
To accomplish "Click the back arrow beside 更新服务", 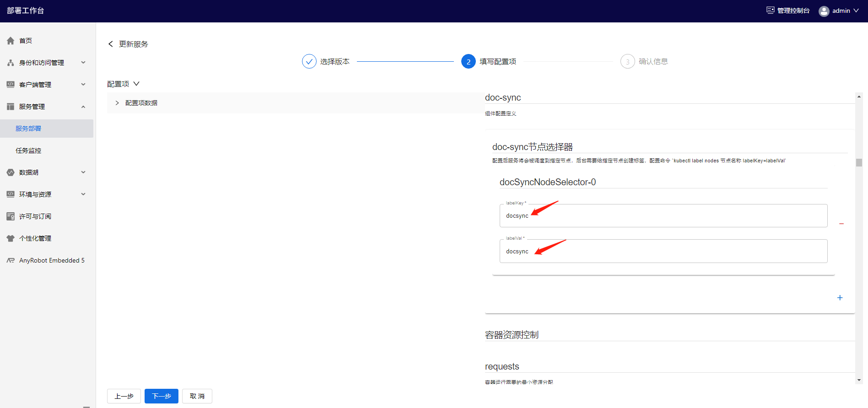I will pos(110,44).
